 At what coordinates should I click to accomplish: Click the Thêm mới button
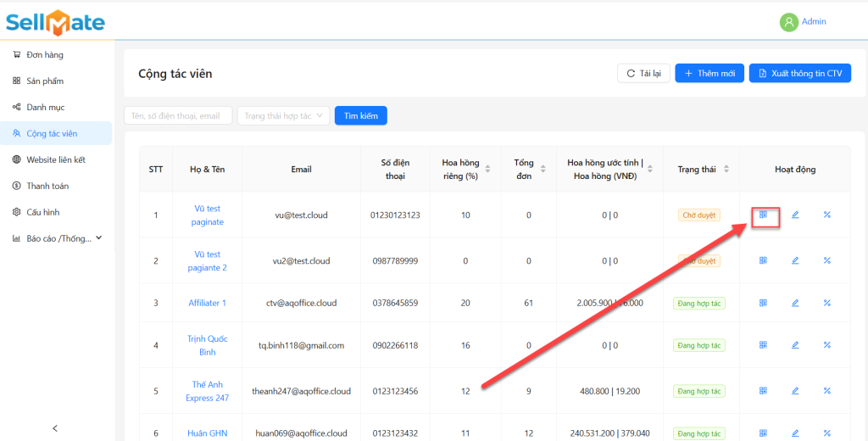(x=709, y=74)
